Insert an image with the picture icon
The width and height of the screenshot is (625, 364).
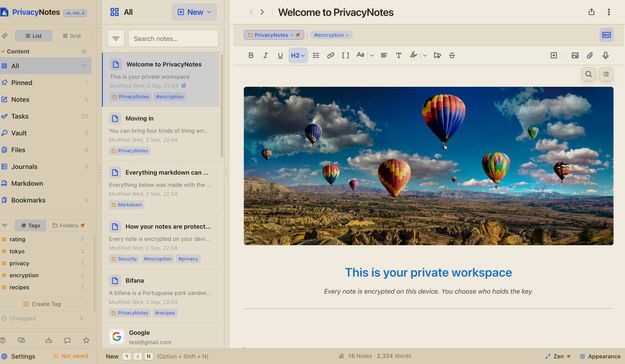pos(575,55)
